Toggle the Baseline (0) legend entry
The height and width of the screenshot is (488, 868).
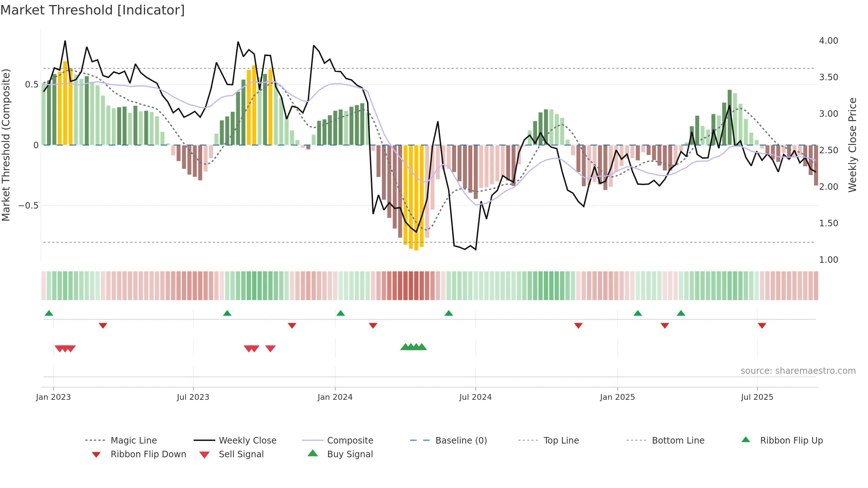pos(448,440)
